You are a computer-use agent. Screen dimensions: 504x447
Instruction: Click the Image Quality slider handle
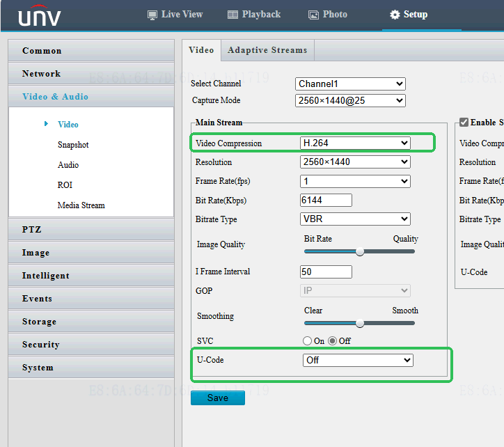[360, 251]
